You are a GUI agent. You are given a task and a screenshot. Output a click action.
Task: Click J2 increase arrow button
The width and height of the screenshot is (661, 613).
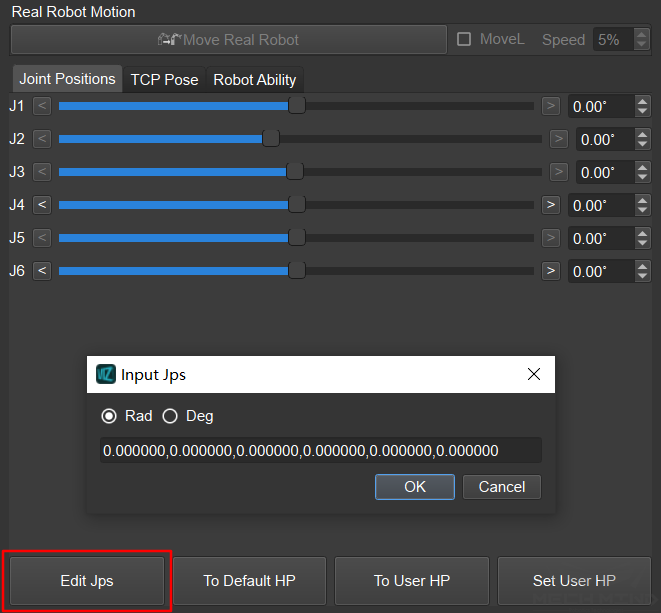tap(559, 139)
